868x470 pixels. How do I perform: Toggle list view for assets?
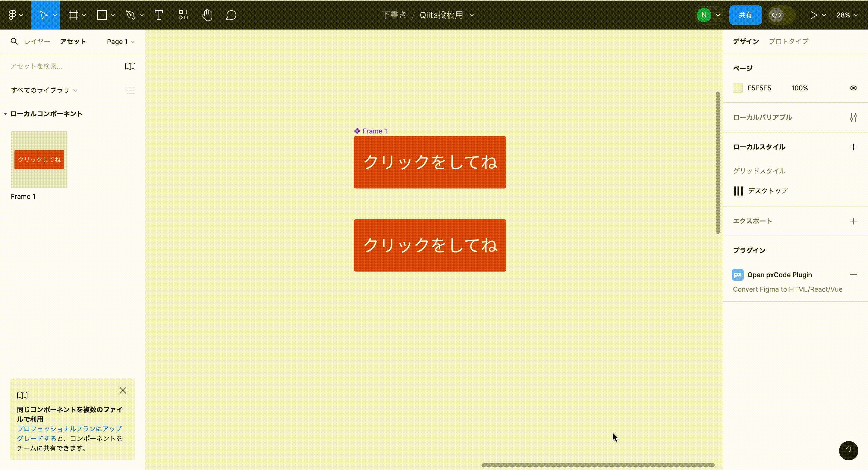click(x=130, y=90)
